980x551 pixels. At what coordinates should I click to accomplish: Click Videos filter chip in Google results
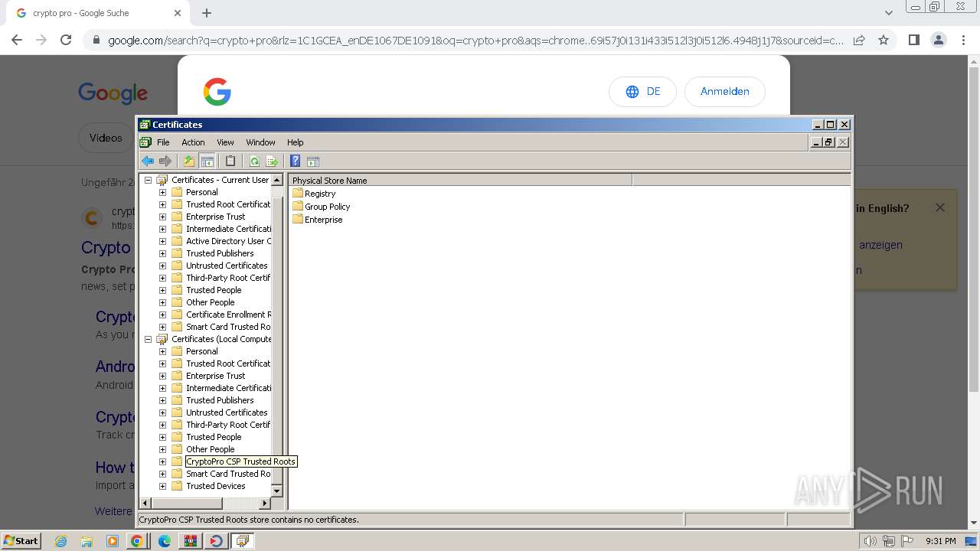coord(106,138)
